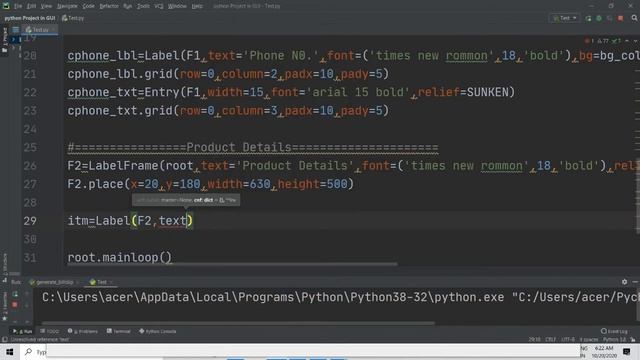Open the Run tool window button
640x360 pixels.
pyautogui.click(x=22, y=331)
